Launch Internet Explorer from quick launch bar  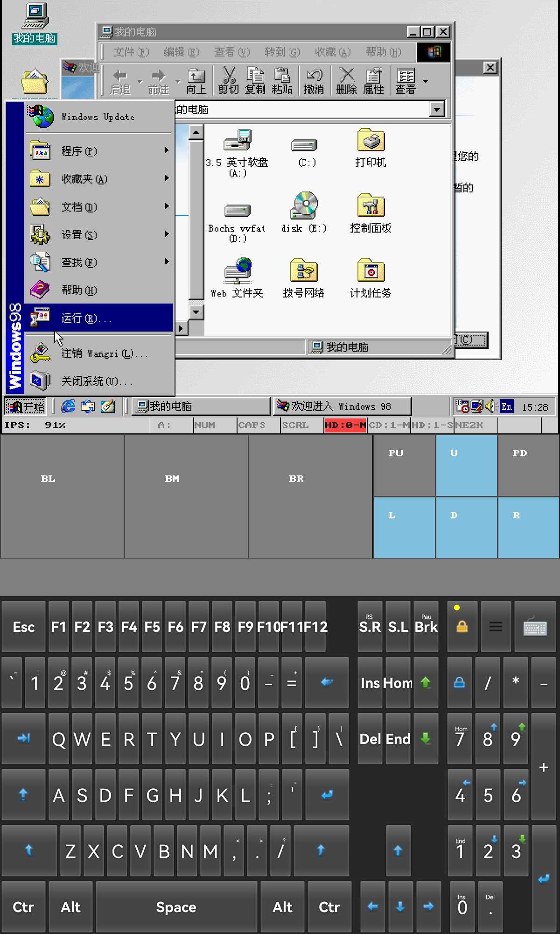[68, 406]
